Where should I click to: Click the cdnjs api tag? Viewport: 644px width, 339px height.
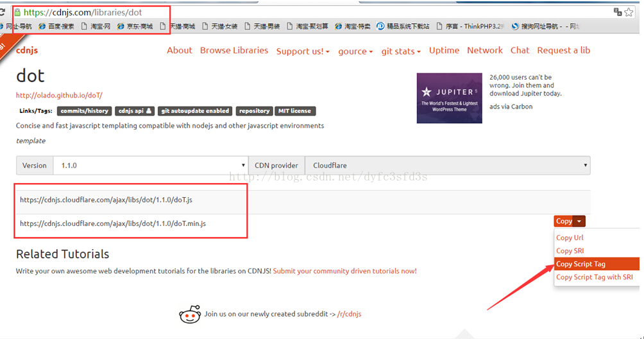135,111
